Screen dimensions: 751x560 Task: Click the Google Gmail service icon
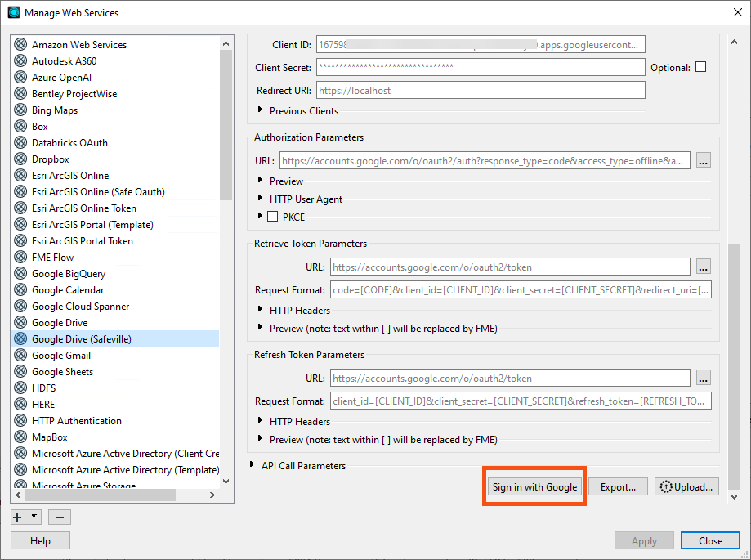click(20, 355)
